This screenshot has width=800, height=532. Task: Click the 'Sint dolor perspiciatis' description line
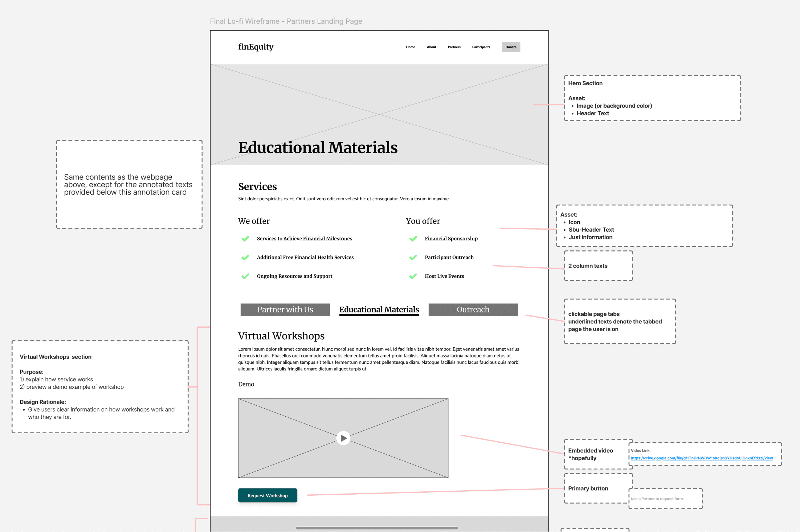344,199
